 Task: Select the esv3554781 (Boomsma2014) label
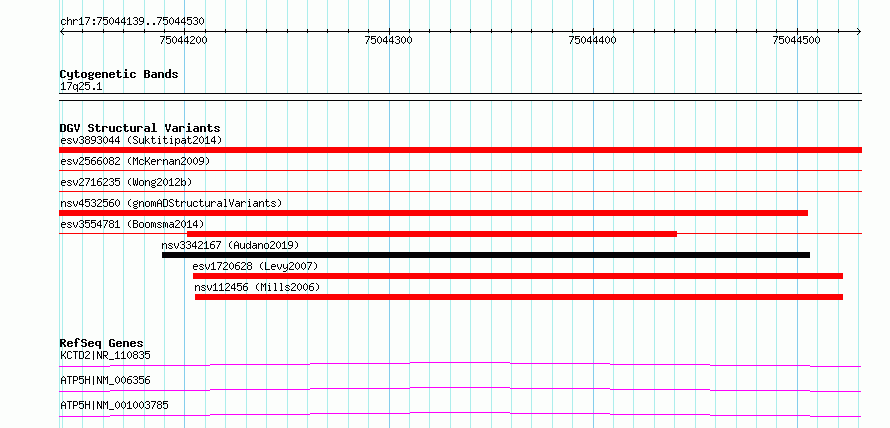tap(132, 224)
